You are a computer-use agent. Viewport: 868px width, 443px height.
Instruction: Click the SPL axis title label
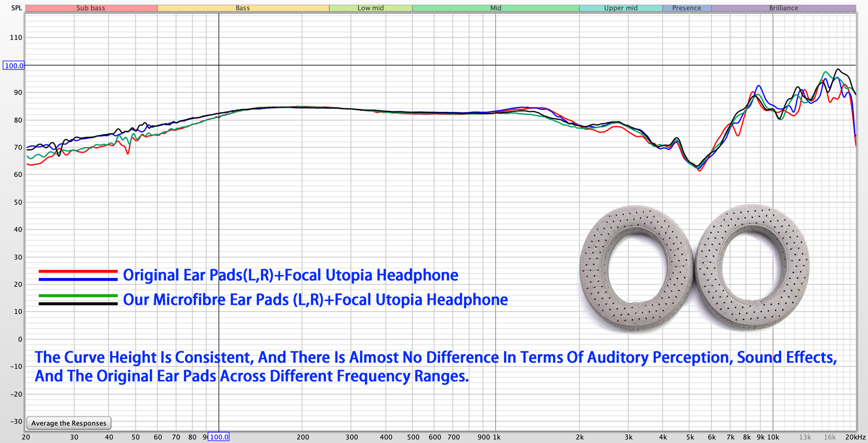pos(17,8)
